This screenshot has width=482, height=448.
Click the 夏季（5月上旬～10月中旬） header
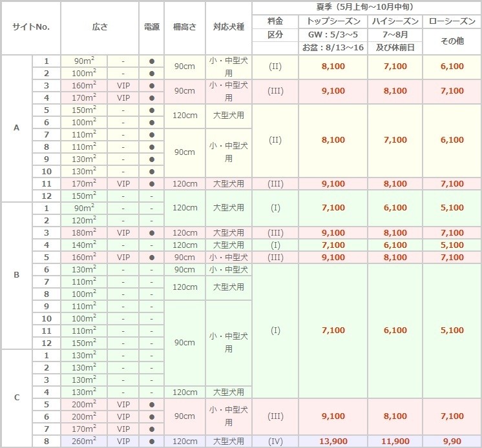coord(367,7)
